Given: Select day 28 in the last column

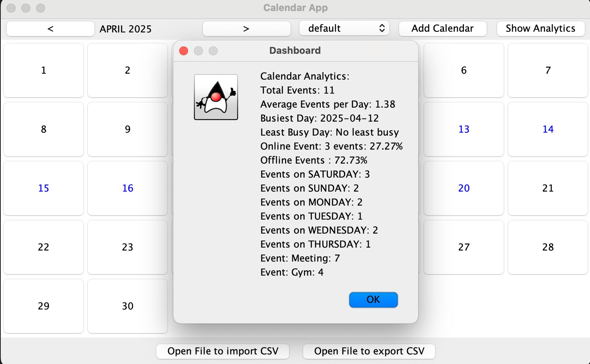Looking at the screenshot, I should tap(548, 247).
